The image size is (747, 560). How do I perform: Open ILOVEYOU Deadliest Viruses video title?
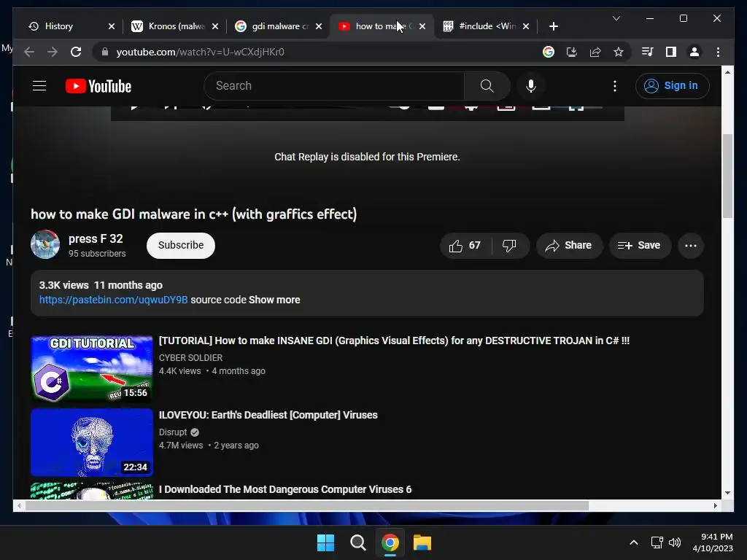point(268,415)
